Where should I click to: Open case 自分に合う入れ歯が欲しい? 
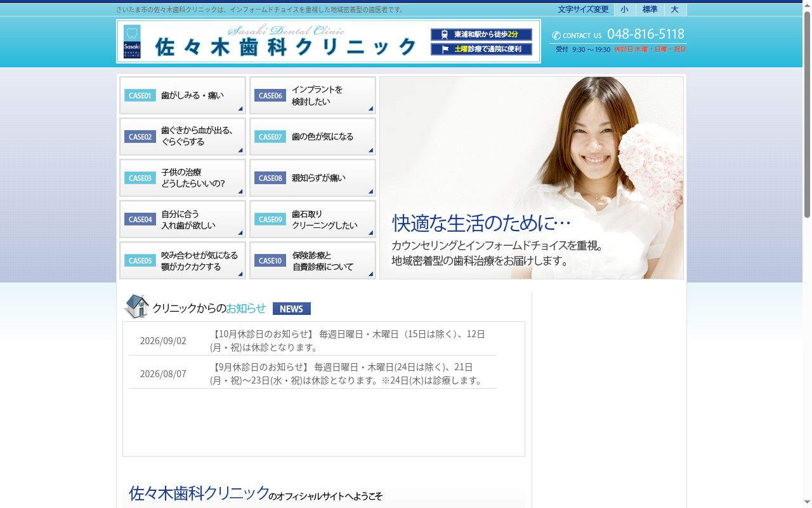(x=183, y=219)
